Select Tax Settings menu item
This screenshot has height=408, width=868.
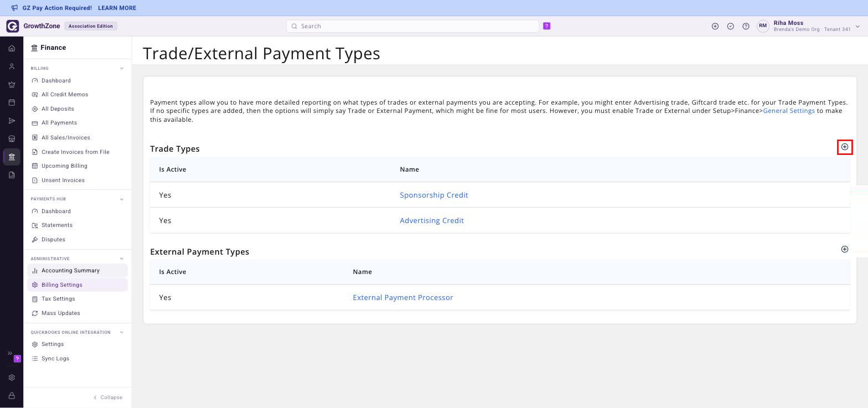coord(58,299)
